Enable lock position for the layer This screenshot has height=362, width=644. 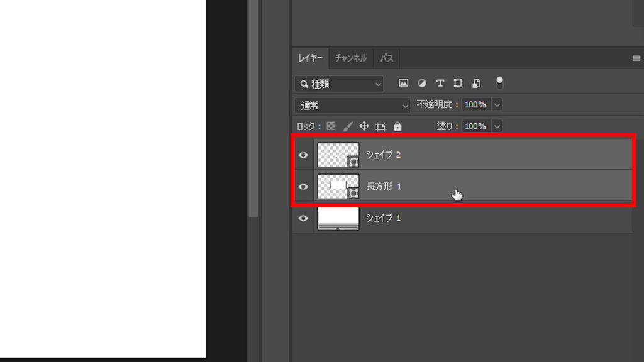click(364, 126)
